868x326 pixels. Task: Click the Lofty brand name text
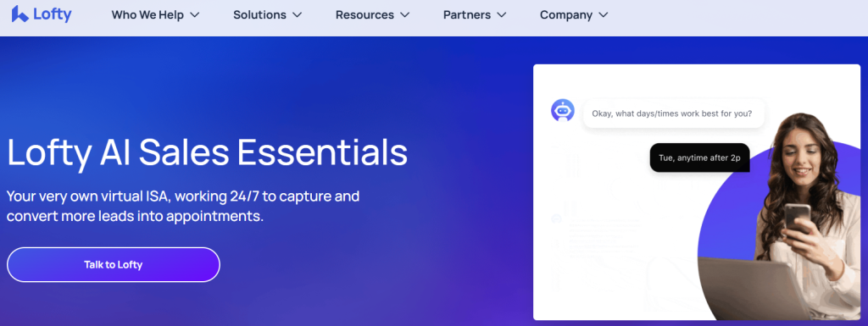(x=52, y=14)
